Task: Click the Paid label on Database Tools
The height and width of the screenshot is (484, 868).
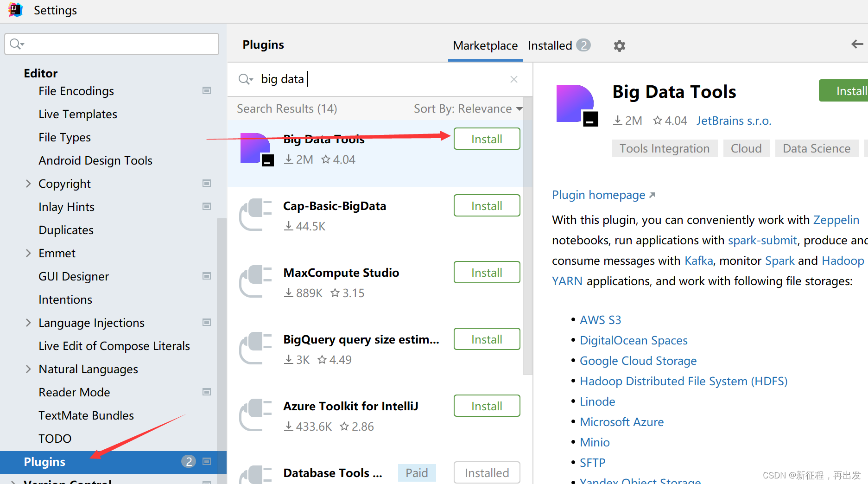Action: click(417, 473)
